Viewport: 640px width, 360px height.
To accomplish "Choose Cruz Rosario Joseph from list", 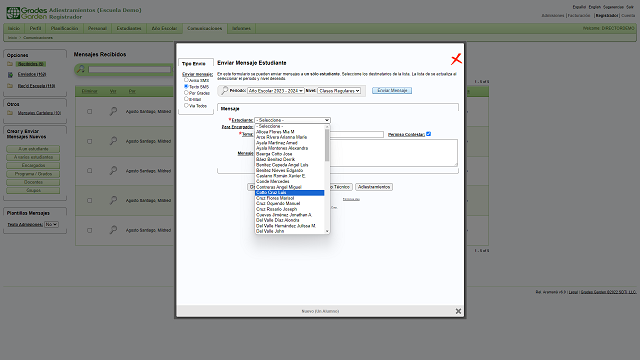I will (289, 209).
